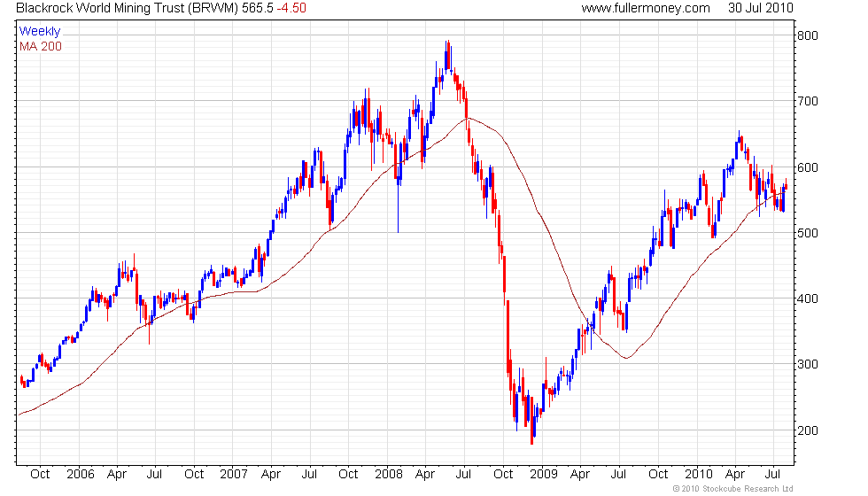
Task: Click the 'Jul' label after Apr 2010
Action: pos(772,475)
